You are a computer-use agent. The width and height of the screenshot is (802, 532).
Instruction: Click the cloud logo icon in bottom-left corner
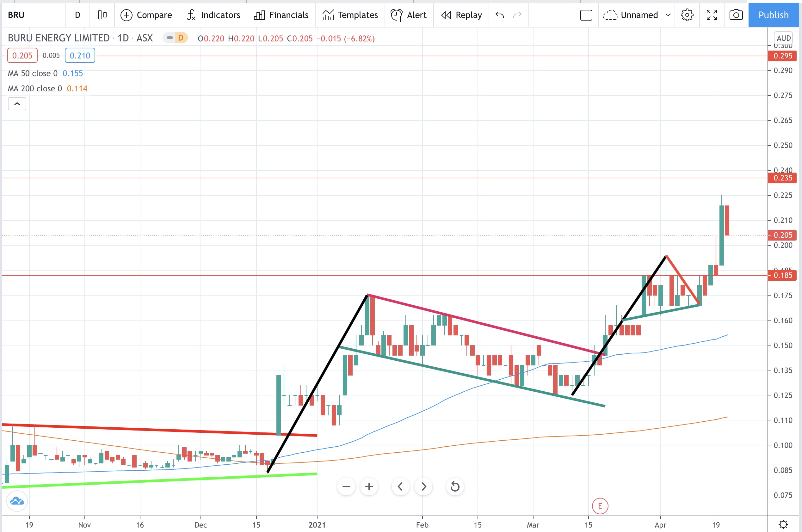point(17,501)
